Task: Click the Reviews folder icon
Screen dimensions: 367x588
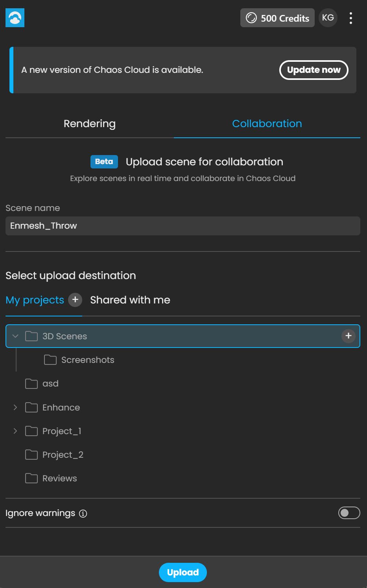Action: coord(31,478)
